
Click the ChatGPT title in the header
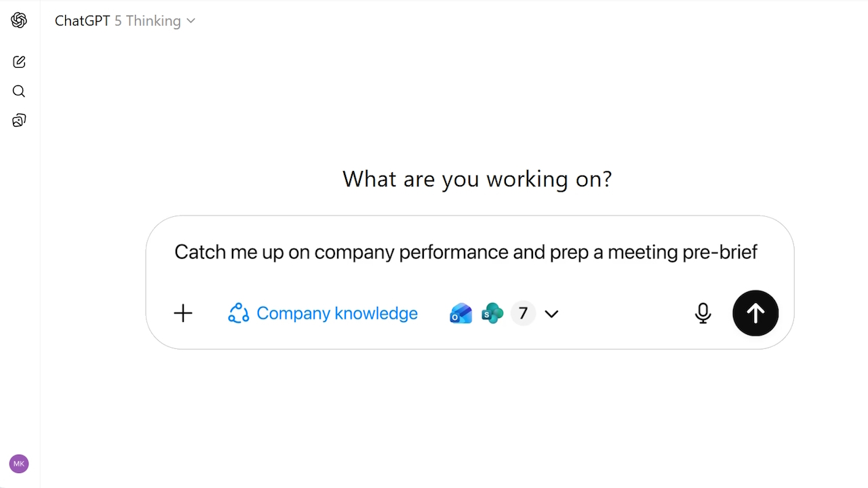pyautogui.click(x=82, y=21)
